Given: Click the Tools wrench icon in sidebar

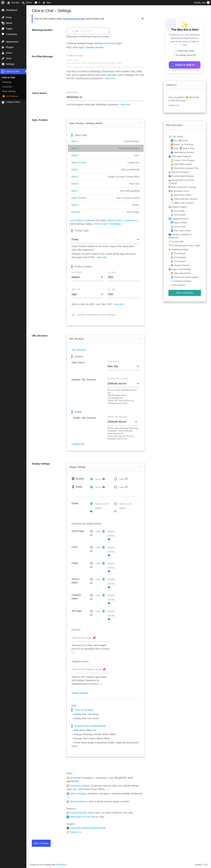Looking at the screenshot, I should coord(3,58).
